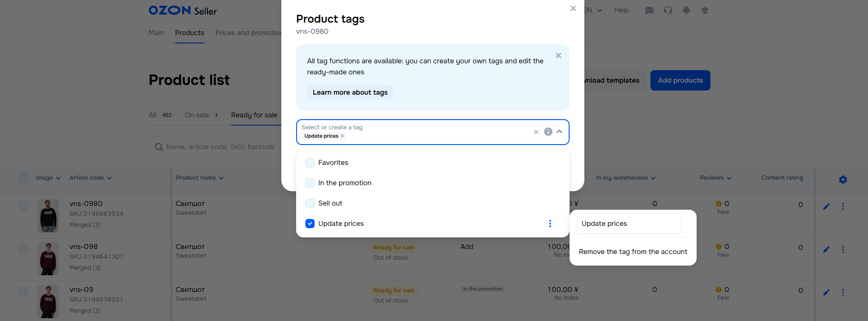Image resolution: width=868 pixels, height=321 pixels.
Task: Check the Sell out tag checkbox
Action: [310, 203]
